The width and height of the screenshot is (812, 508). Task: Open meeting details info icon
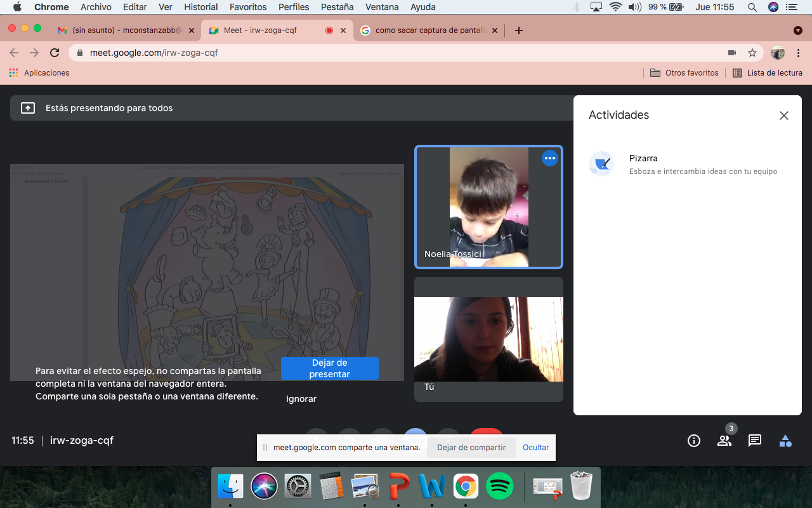pos(694,441)
